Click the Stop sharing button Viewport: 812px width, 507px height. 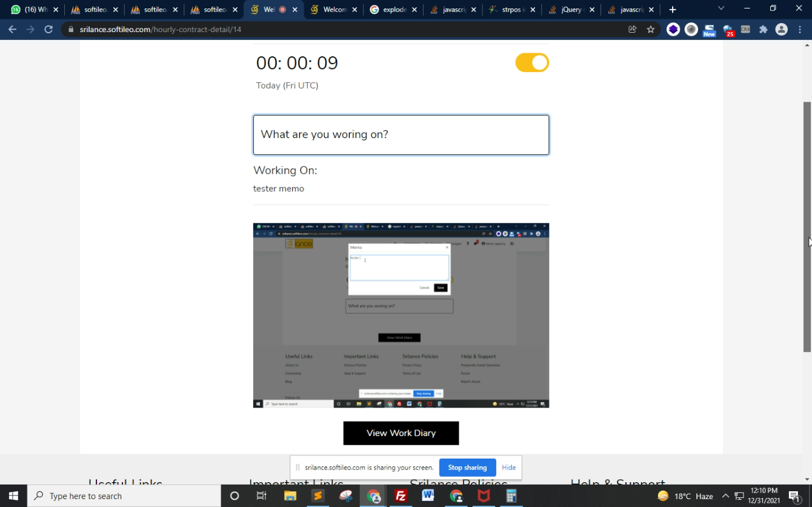467,468
